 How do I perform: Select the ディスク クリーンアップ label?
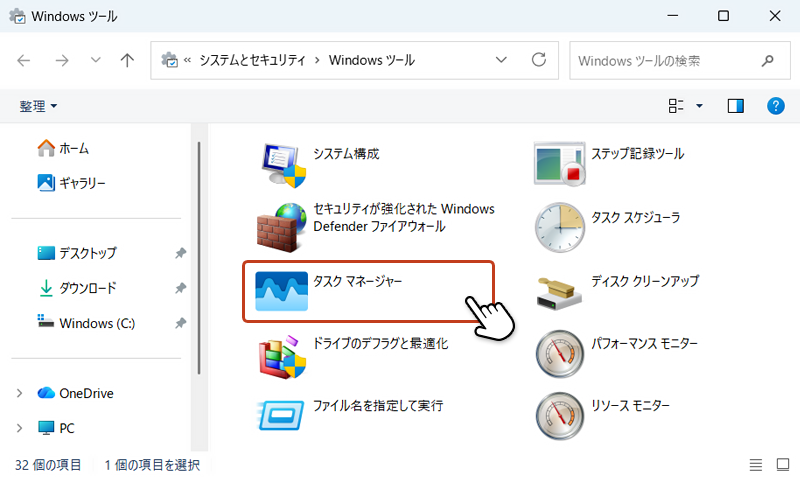point(645,281)
